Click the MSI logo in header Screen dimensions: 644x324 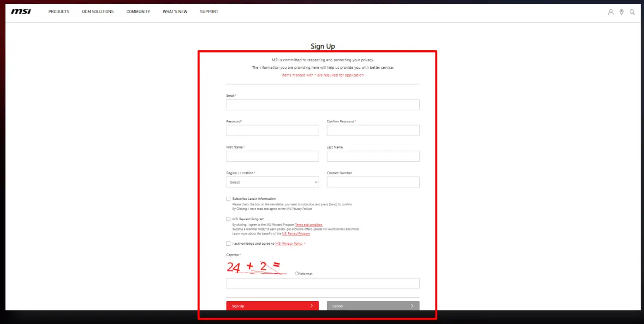(21, 11)
